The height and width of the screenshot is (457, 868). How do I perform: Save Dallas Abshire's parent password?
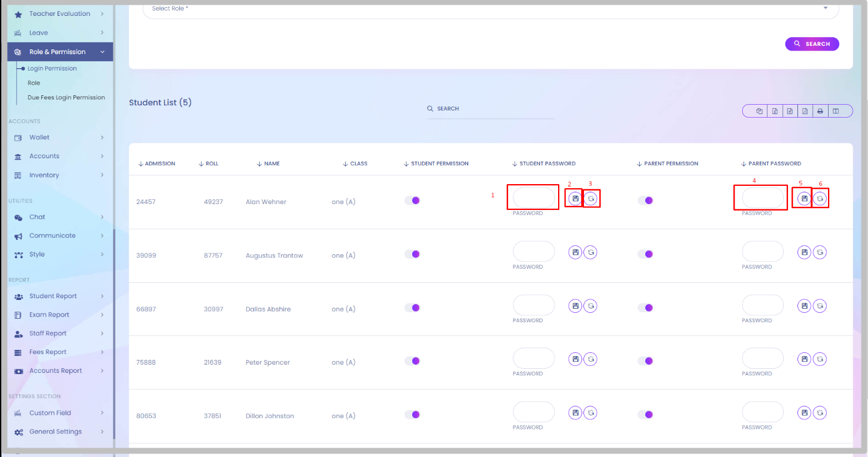[804, 306]
